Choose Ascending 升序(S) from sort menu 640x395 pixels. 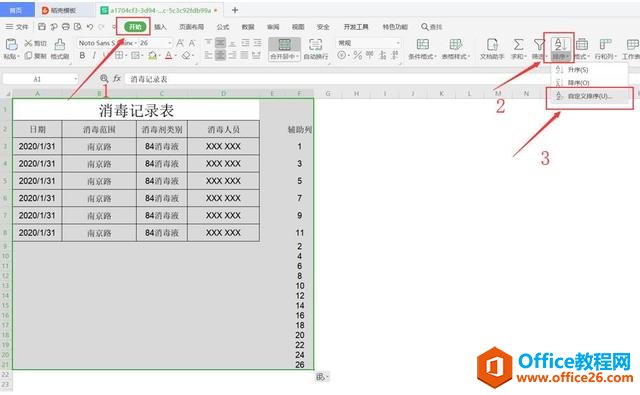(x=589, y=70)
